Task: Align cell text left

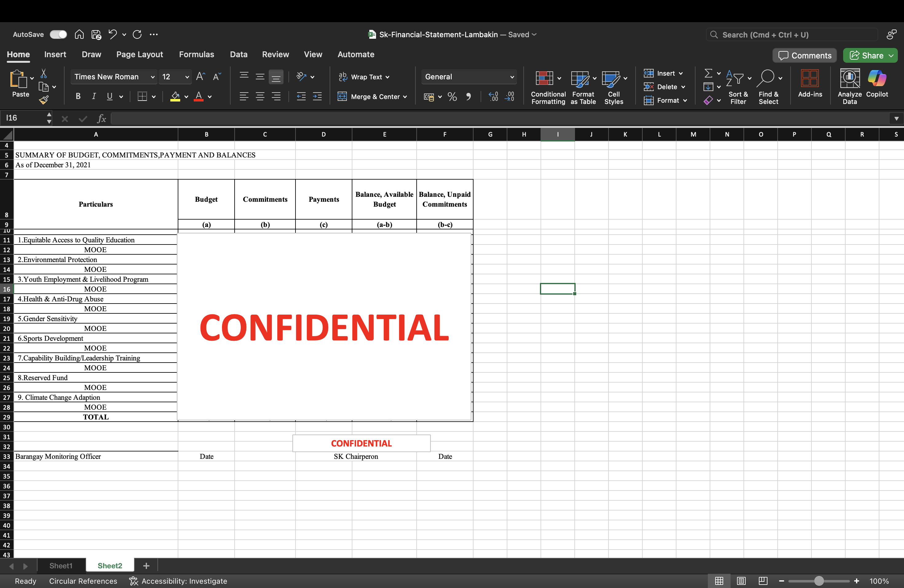Action: coord(244,97)
